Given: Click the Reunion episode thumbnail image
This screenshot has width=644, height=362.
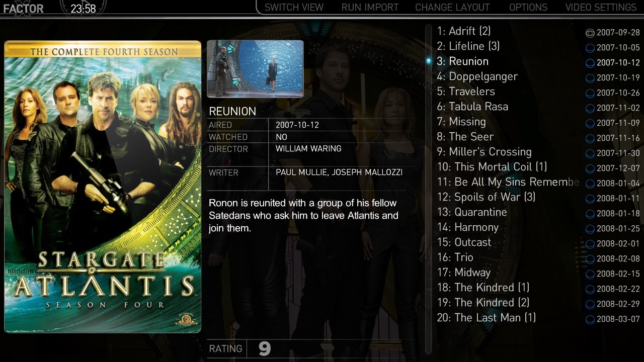Looking at the screenshot, I should (x=255, y=68).
